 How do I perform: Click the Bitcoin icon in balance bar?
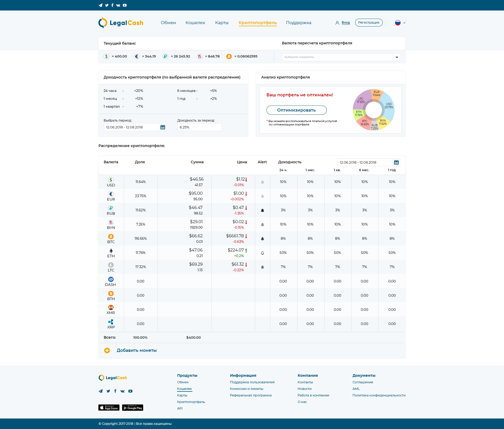(229, 56)
